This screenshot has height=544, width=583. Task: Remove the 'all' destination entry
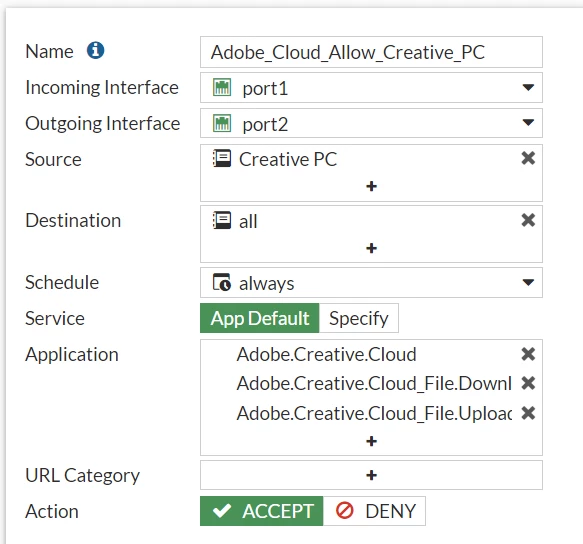[528, 220]
